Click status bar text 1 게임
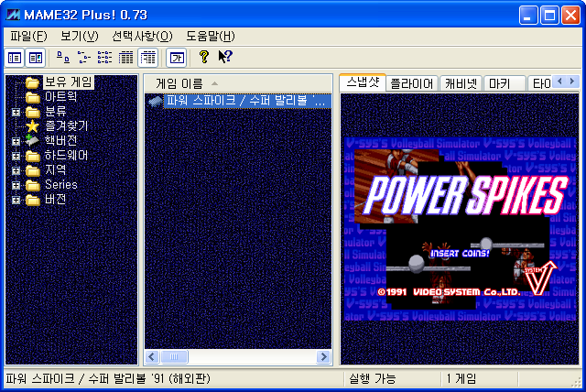 pos(461,379)
